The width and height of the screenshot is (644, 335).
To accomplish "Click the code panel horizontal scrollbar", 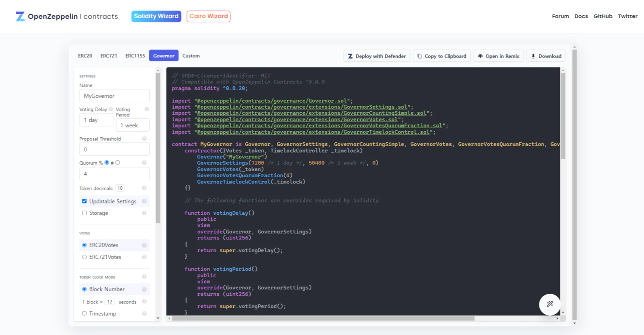I will pyautogui.click(x=323, y=318).
